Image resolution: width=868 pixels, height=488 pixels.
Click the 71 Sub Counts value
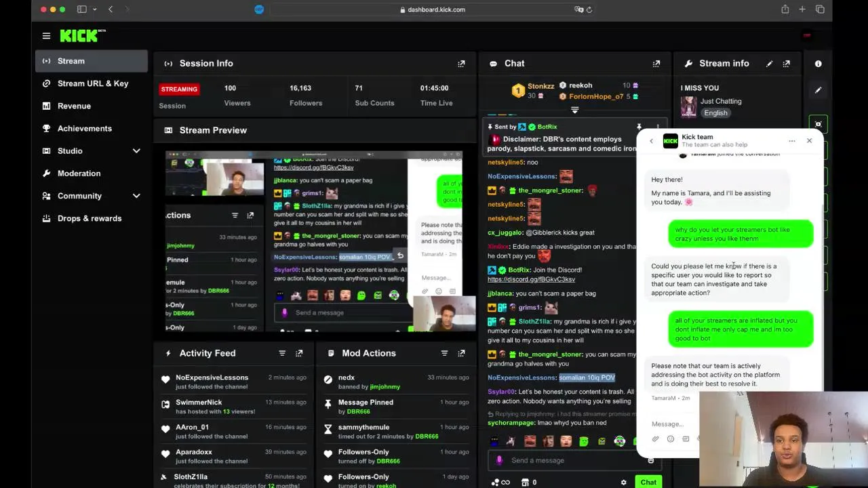point(359,88)
